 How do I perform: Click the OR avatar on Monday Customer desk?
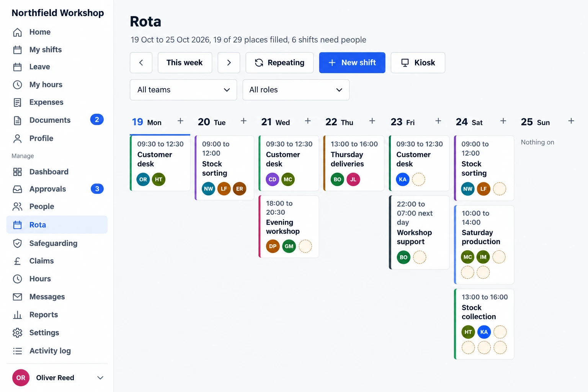pyautogui.click(x=143, y=179)
